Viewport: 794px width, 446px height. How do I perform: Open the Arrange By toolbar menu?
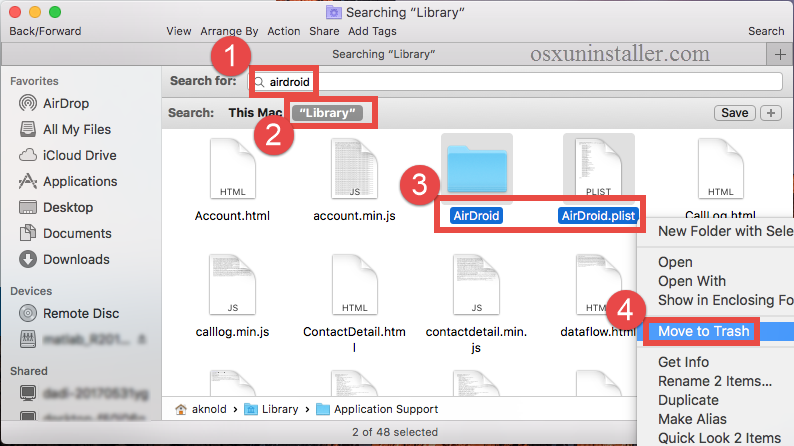pos(229,31)
